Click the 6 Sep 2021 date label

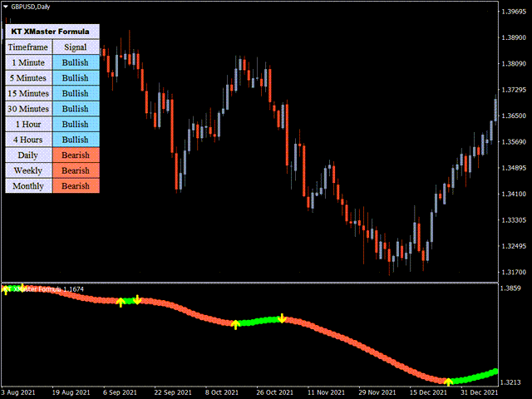coord(120,392)
